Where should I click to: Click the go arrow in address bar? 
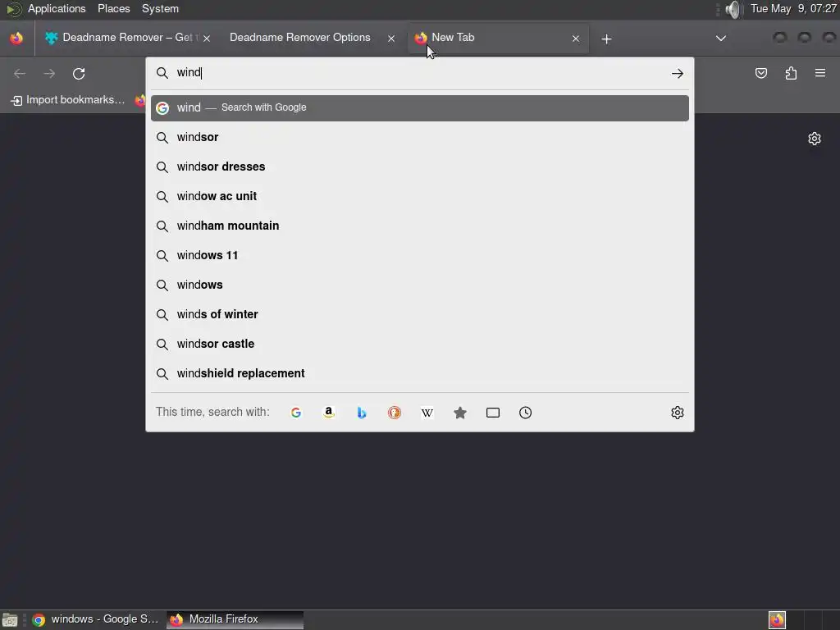[677, 73]
